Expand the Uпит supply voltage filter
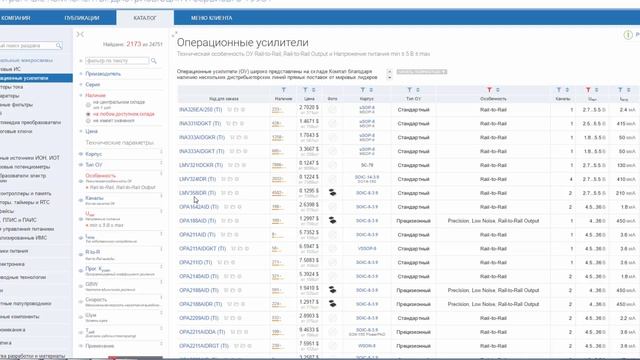The height and width of the screenshot is (360, 640). (90, 214)
